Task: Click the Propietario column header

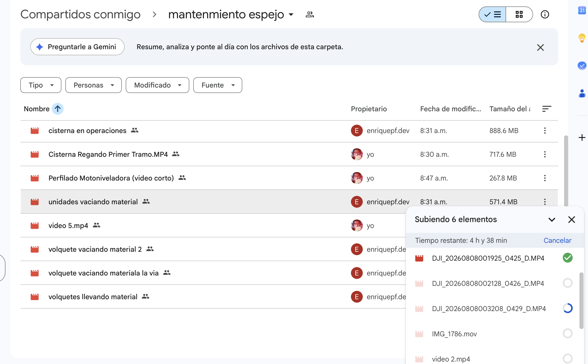Action: [369, 109]
